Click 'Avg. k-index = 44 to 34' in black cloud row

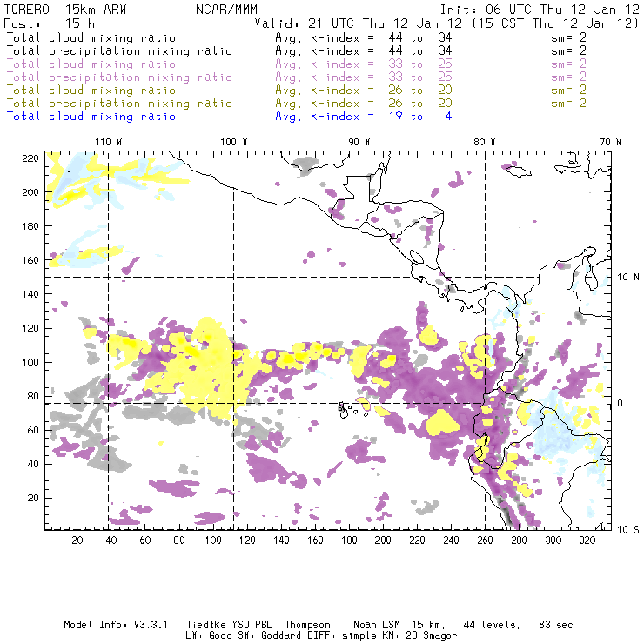coord(364,37)
